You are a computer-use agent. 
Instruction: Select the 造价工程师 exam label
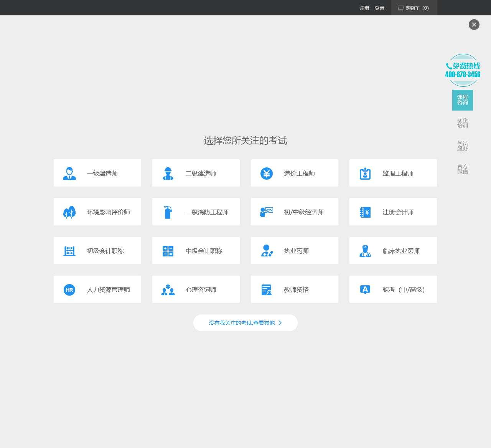click(x=300, y=174)
